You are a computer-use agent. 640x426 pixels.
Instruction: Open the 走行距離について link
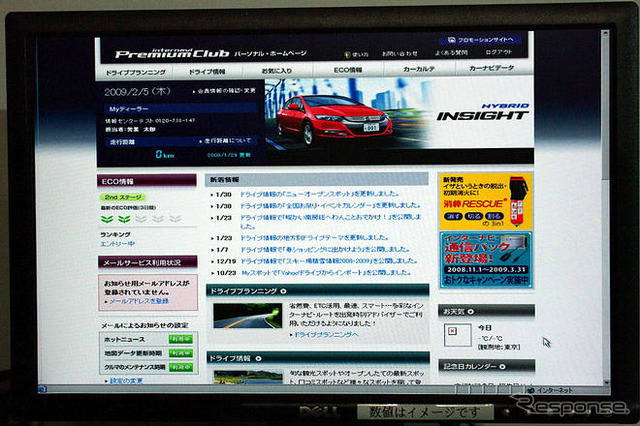[226, 141]
